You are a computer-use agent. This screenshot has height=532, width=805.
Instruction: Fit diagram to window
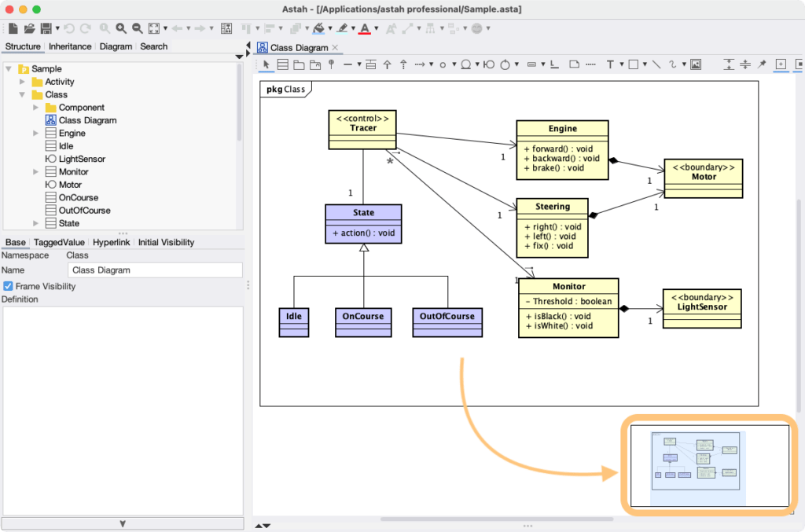point(153,28)
